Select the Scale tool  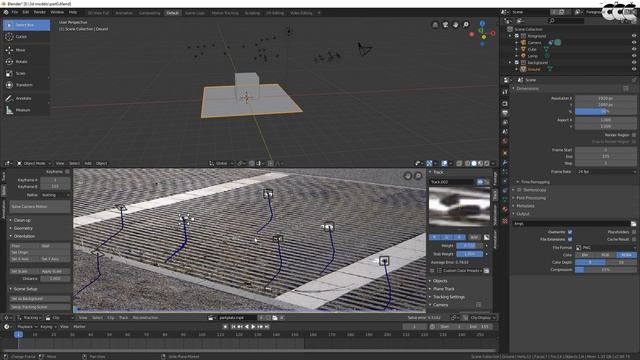(27, 73)
